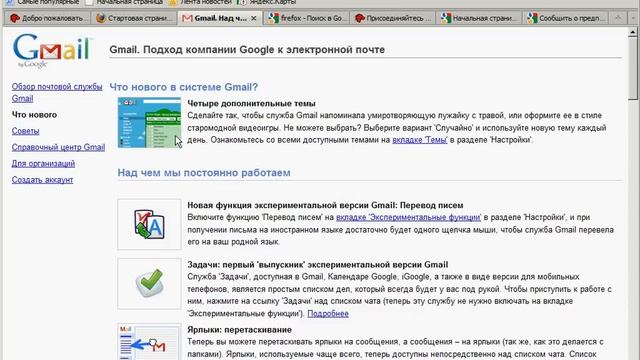Image resolution: width=640 pixels, height=360 pixels.
Task: Open 'Для организаций' link
Action: (43, 164)
